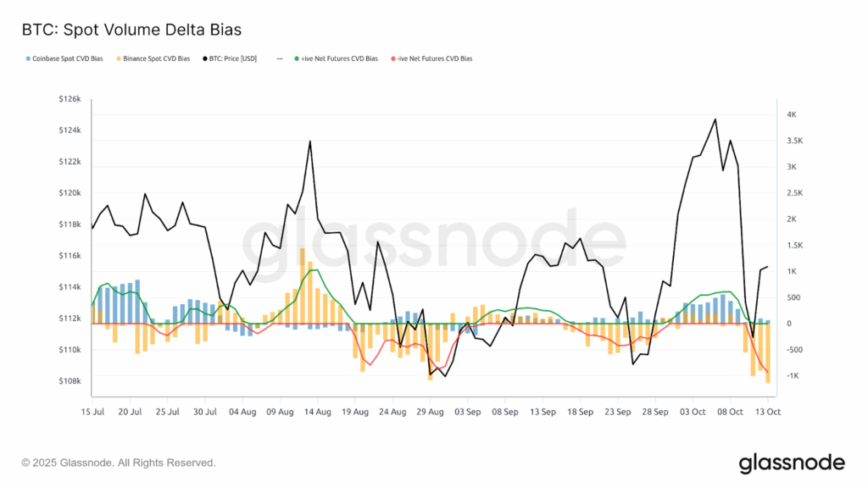The image size is (868, 488).
Task: Toggle the Binance Spot CVD Bias legend dot
Action: pos(120,59)
